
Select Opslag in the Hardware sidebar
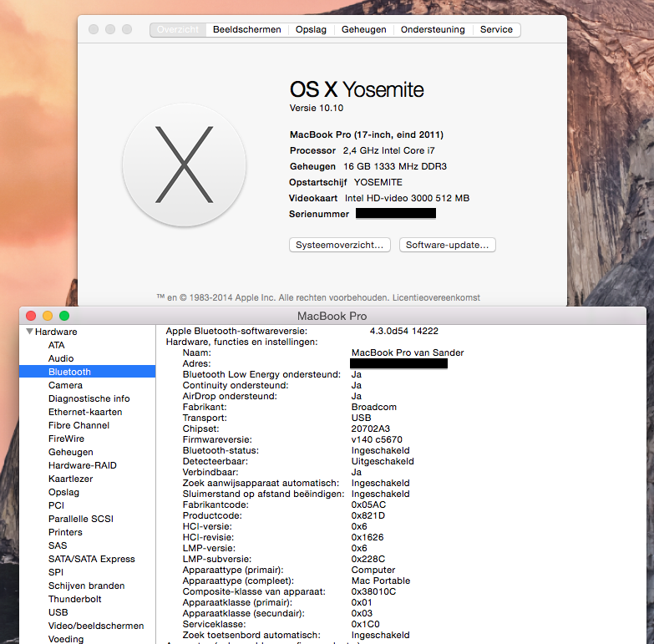[x=63, y=492]
